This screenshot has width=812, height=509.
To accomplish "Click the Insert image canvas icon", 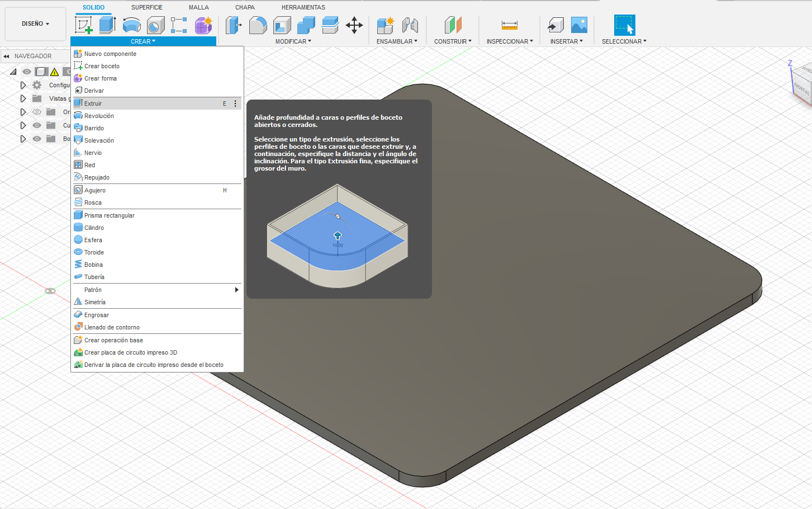I will [579, 25].
